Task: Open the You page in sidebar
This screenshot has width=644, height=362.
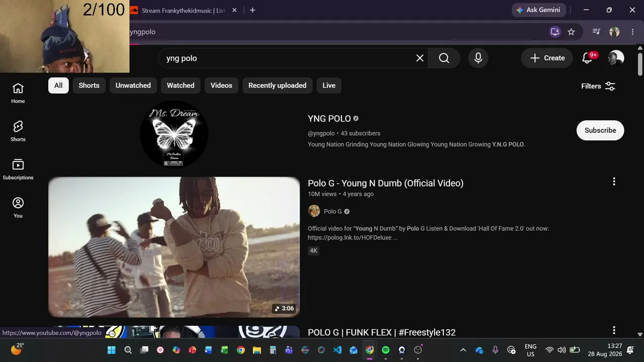Action: (x=18, y=208)
